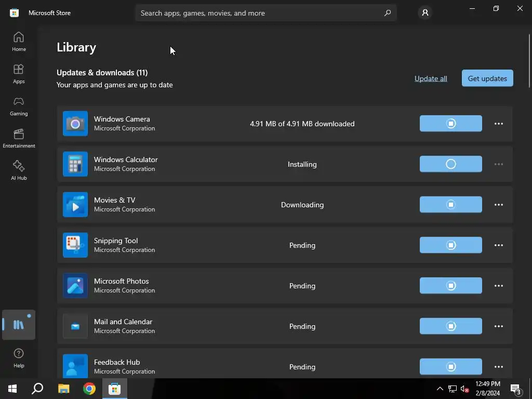The width and height of the screenshot is (532, 399).
Task: Click the vertical scrollbar of the library
Action: coord(529,61)
